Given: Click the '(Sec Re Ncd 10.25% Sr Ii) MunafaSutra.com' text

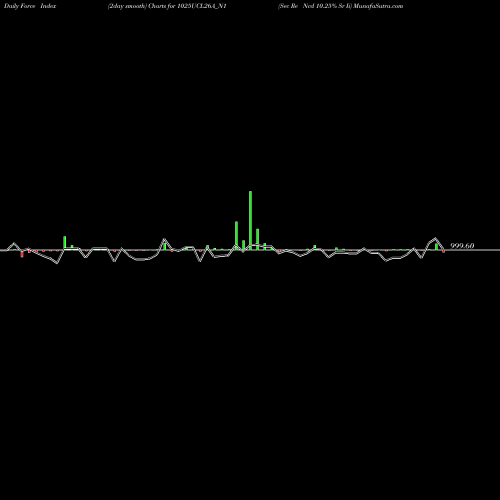Looking at the screenshot, I should pyautogui.click(x=340, y=6).
